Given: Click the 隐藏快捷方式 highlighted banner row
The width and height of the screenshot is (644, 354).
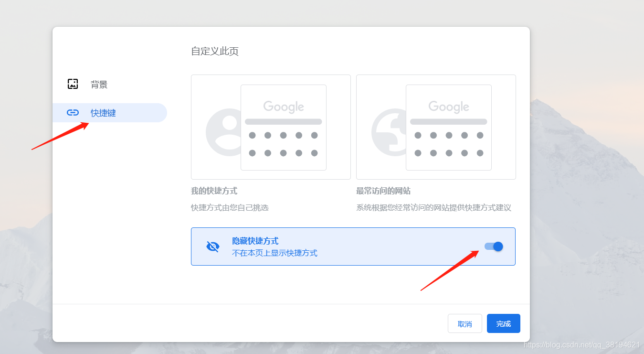Looking at the screenshot, I should click(353, 246).
